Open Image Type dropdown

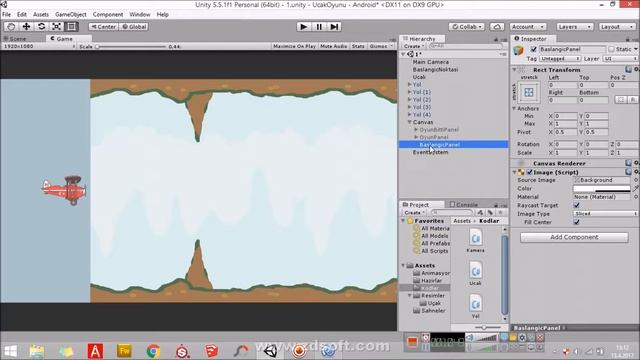click(x=605, y=213)
